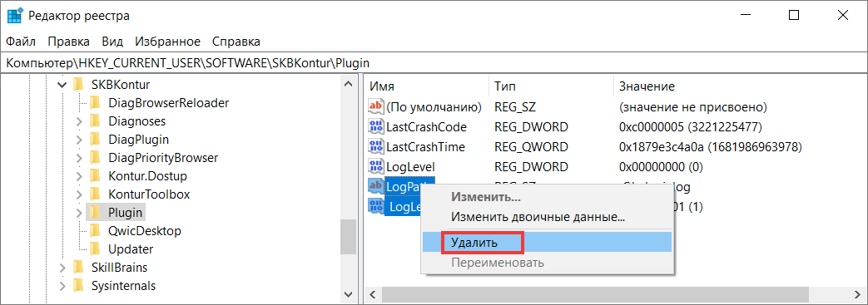Open the Файл menu
Viewport: 868px width, 305px height.
21,42
